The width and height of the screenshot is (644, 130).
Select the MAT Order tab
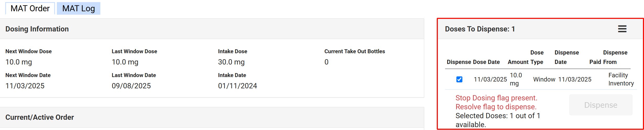click(x=30, y=8)
